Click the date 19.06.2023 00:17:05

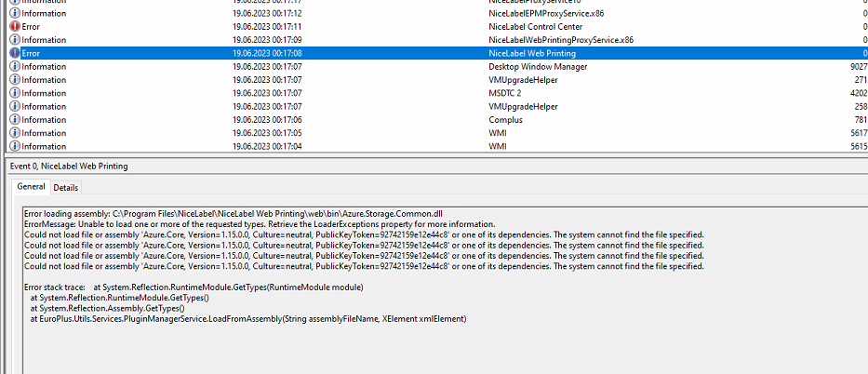click(267, 133)
